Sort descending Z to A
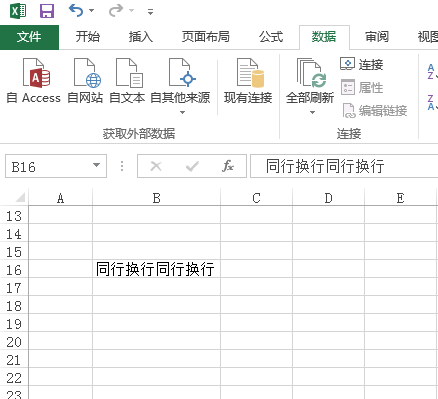The image size is (438, 399). tap(432, 102)
